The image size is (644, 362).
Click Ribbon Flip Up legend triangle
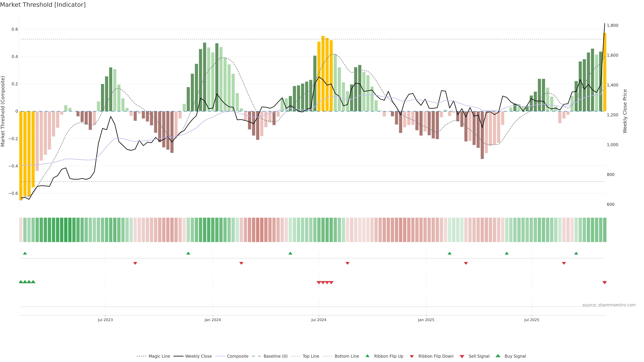point(367,356)
